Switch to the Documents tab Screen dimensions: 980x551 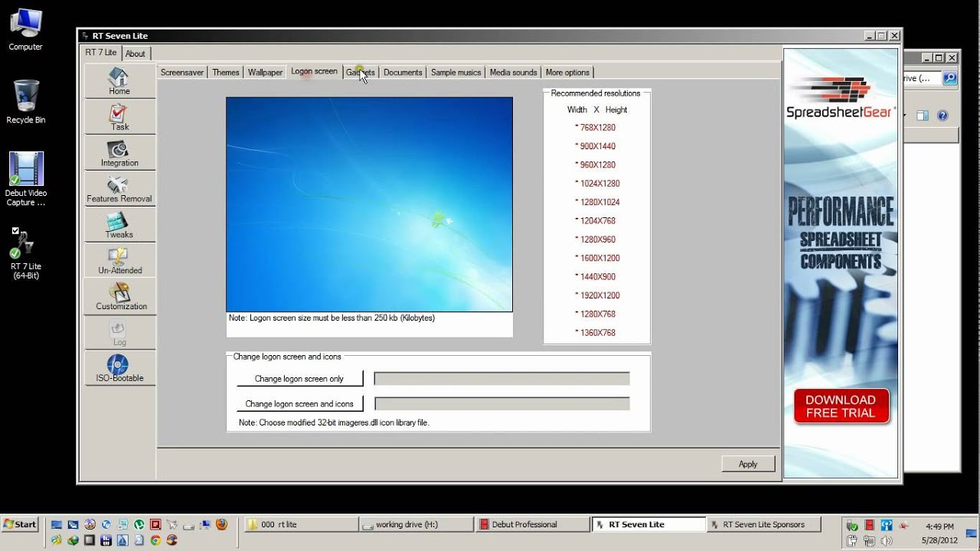click(x=403, y=73)
